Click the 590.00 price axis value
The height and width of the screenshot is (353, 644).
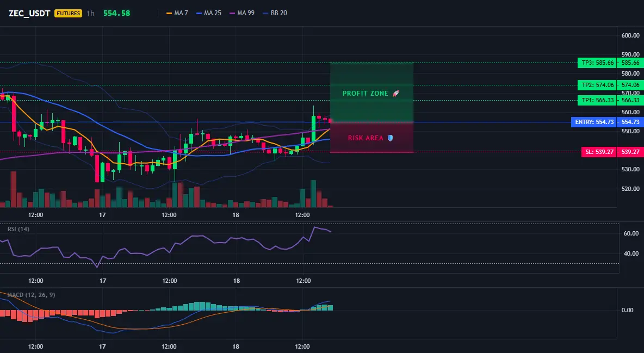pos(630,54)
